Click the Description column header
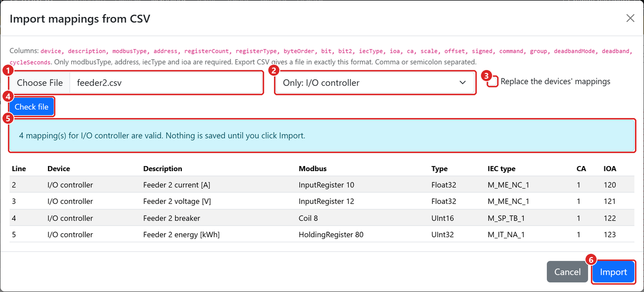 pyautogui.click(x=163, y=169)
